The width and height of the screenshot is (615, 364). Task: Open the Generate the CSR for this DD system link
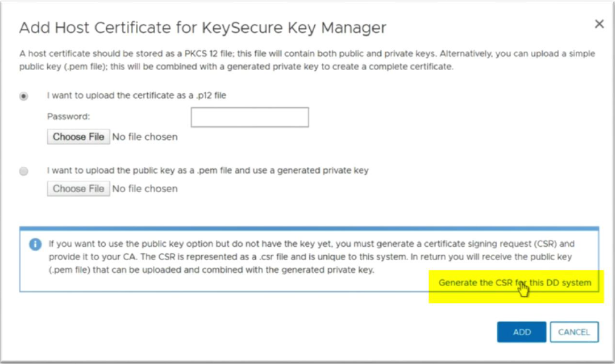point(515,283)
